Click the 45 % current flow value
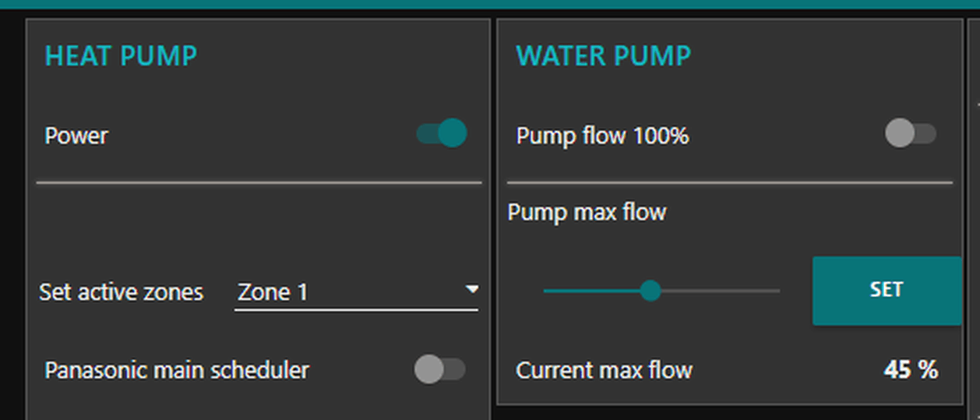This screenshot has width=980, height=420. point(910,370)
